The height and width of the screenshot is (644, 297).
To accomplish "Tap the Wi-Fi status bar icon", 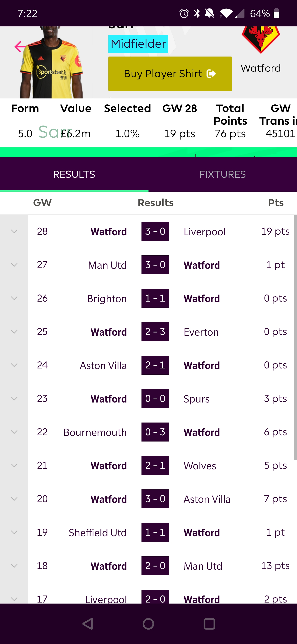I will coord(226,13).
